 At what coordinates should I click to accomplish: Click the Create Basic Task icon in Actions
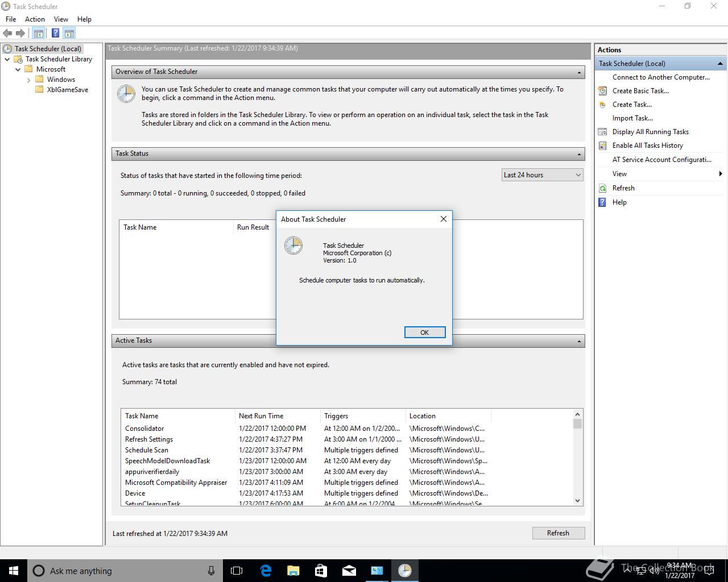(x=602, y=91)
